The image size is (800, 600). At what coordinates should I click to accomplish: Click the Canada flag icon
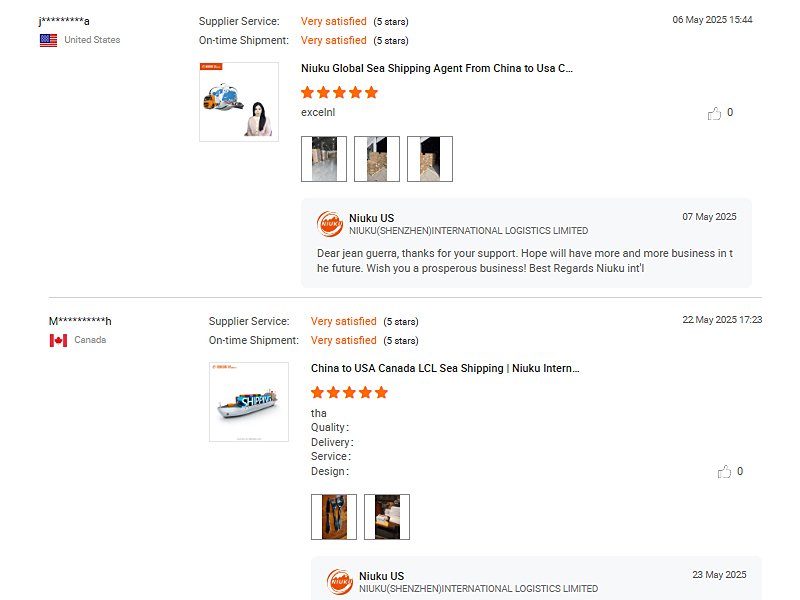(58, 340)
